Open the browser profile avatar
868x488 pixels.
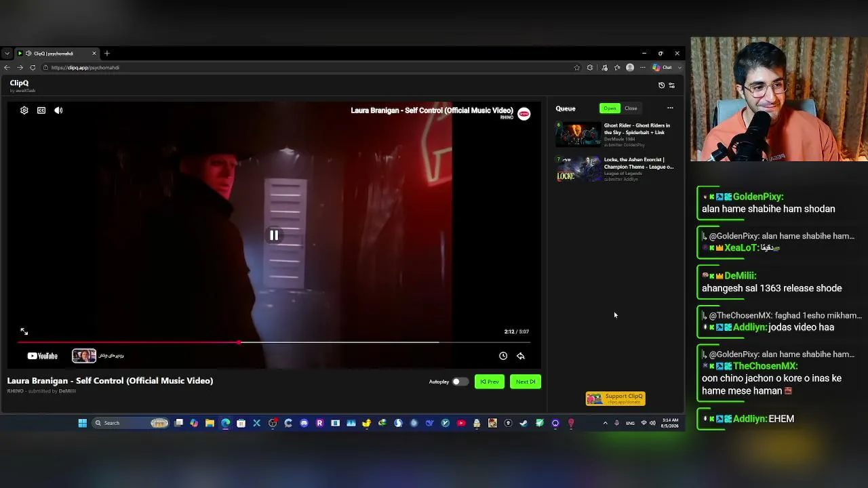[x=630, y=68]
